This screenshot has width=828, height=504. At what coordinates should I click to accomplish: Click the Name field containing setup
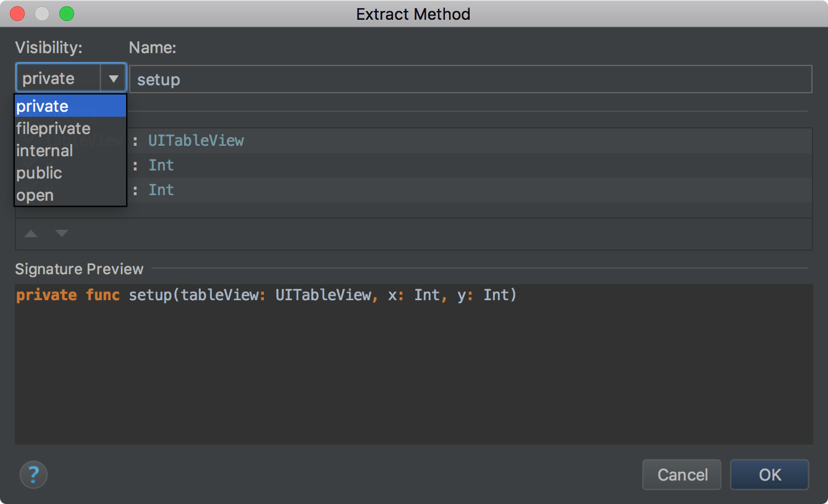[x=470, y=79]
